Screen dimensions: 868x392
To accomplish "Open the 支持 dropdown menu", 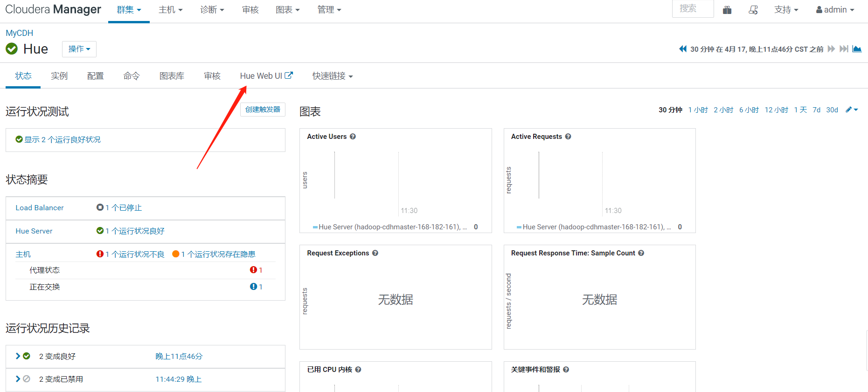I will tap(786, 10).
